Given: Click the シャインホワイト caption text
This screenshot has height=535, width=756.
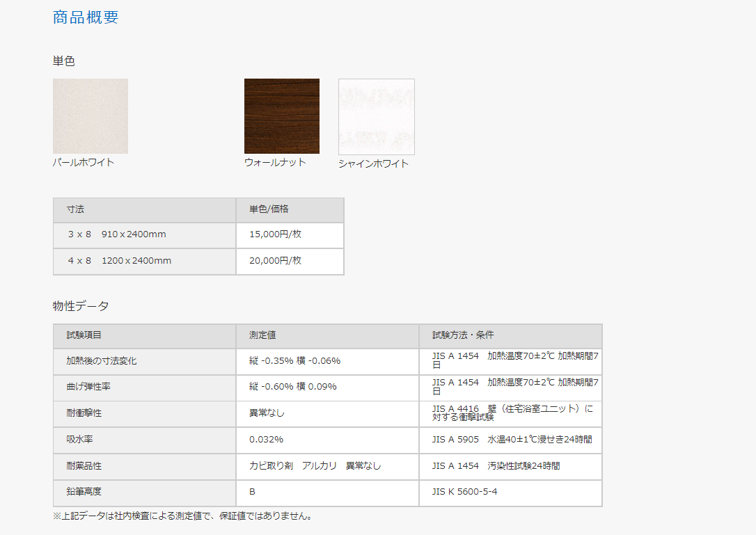Looking at the screenshot, I should pyautogui.click(x=373, y=163).
